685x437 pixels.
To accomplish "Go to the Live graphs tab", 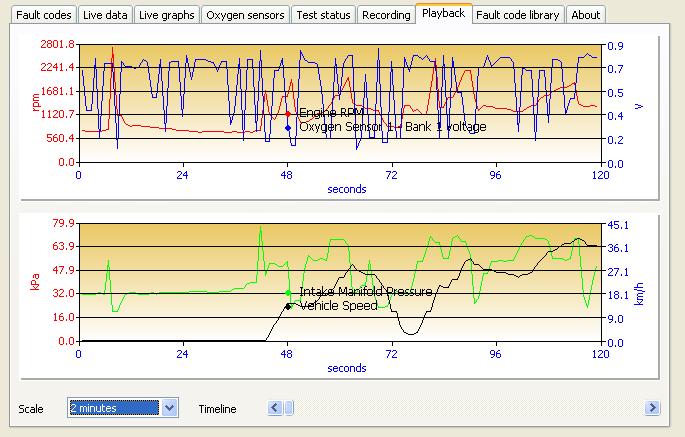I will [x=166, y=15].
